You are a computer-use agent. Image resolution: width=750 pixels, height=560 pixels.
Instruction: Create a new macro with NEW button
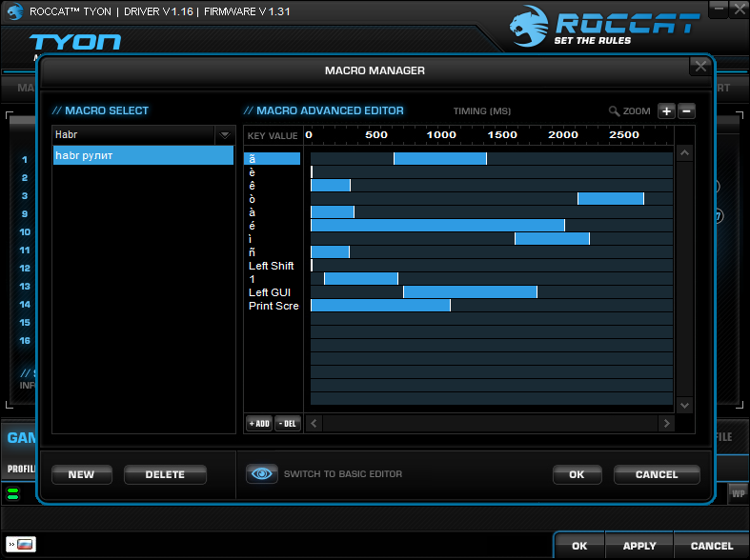click(81, 474)
